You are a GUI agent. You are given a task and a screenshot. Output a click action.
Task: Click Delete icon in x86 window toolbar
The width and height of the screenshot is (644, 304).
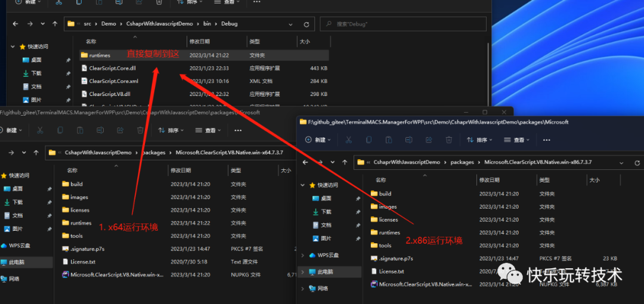449,139
